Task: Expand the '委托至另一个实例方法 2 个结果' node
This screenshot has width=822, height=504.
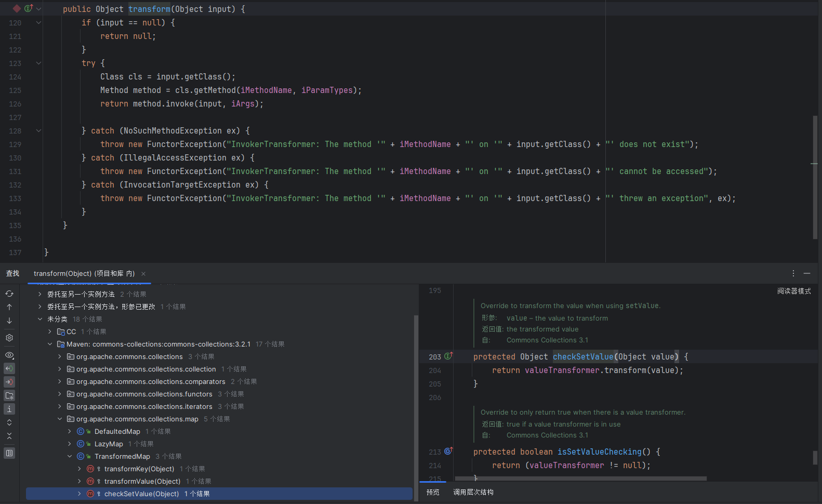Action: pyautogui.click(x=40, y=294)
